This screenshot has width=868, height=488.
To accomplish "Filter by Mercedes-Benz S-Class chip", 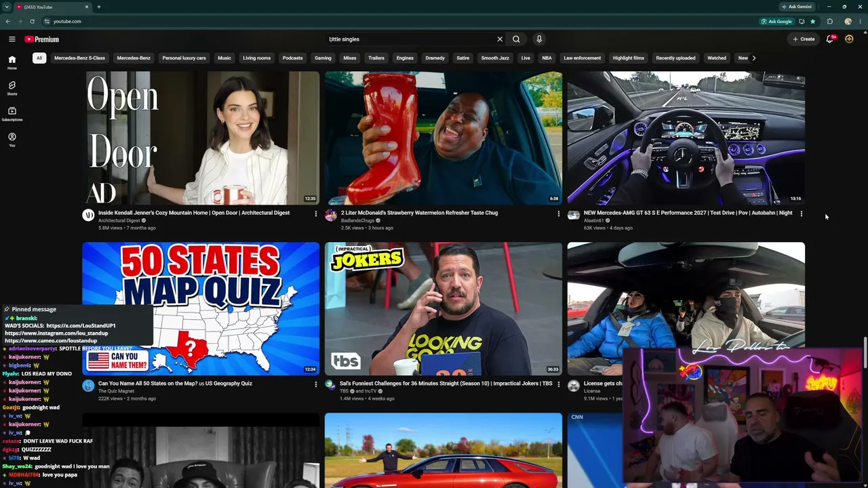I will 79,58.
